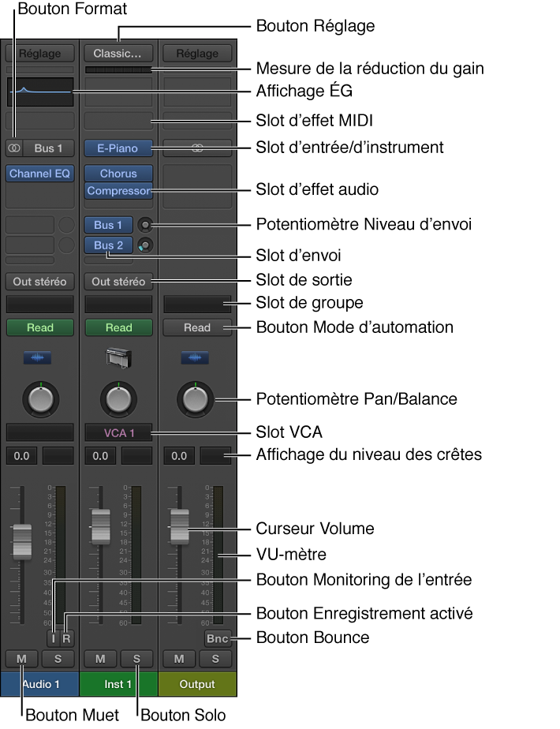560x729 pixels.
Task: Select the Audio 1 channel strip name
Action: 40,684
